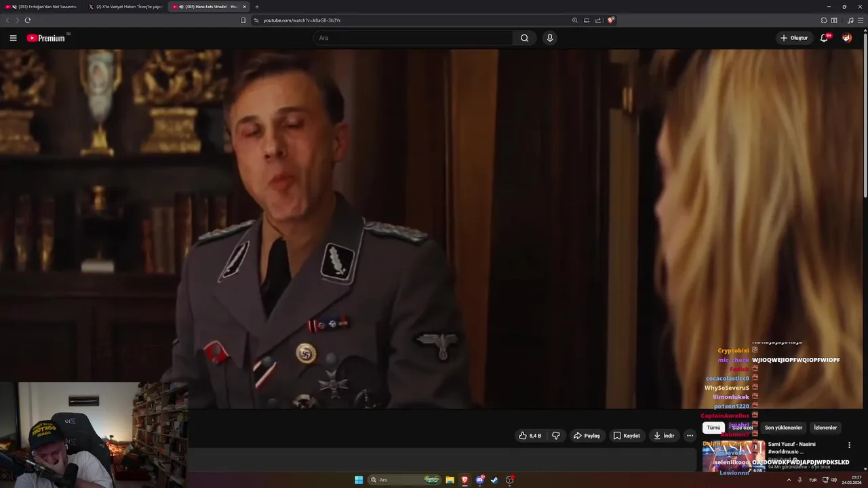Dislike the video with thumbs down
868x488 pixels.
point(556,436)
